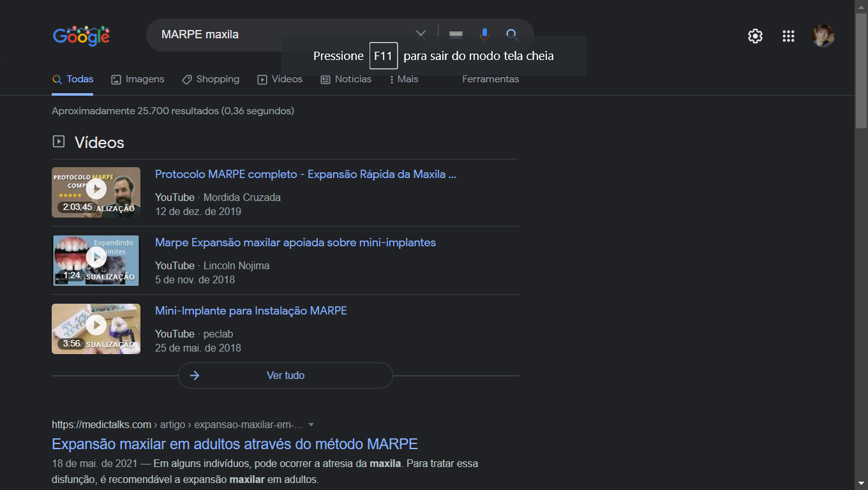
Task: Expand the Mais search options menu
Action: (403, 79)
